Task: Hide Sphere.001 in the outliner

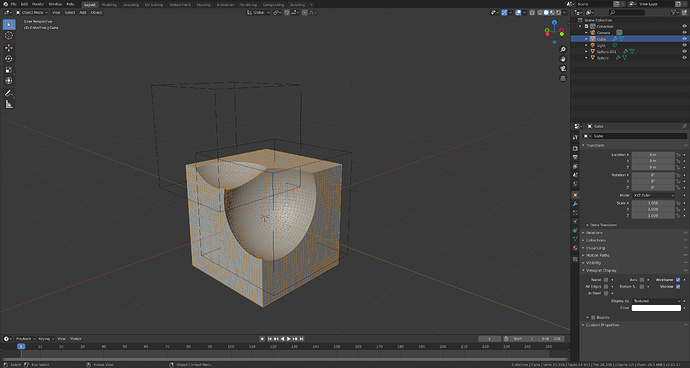Action: click(x=684, y=51)
